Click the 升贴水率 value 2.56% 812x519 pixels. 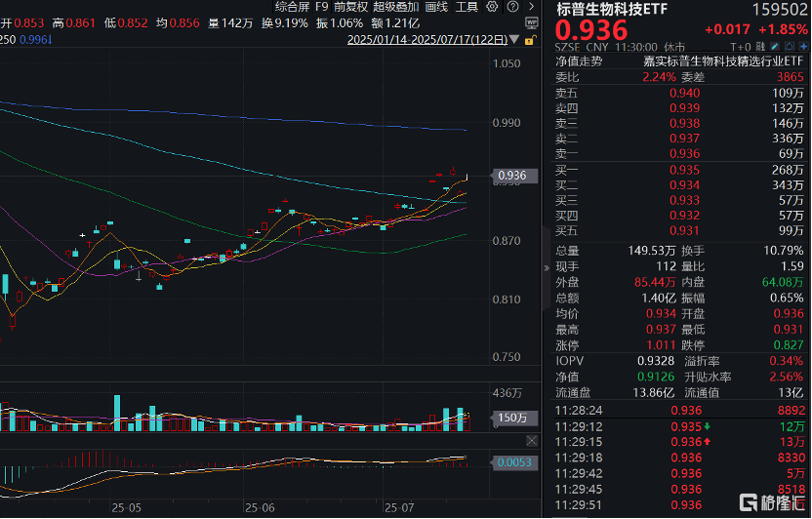coord(786,377)
